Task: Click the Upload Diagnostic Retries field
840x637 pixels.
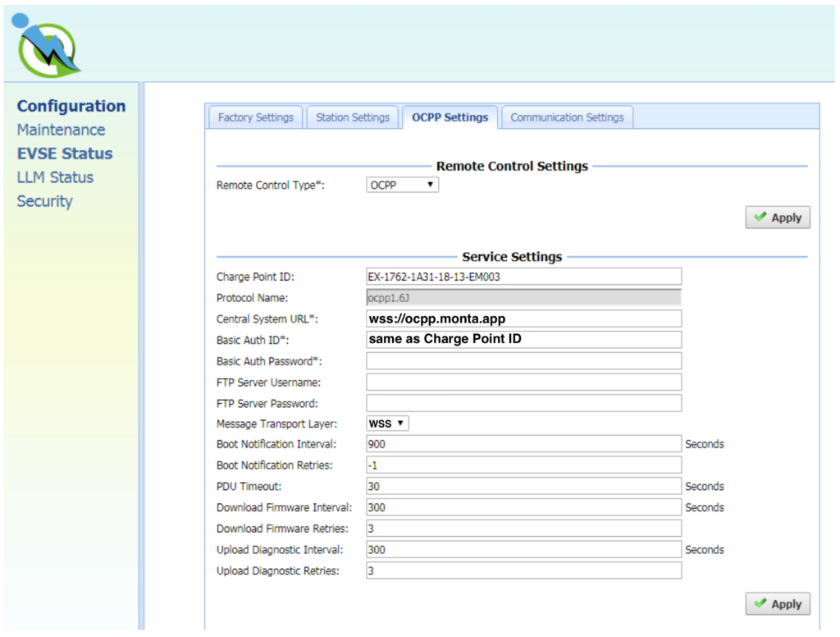Action: point(524,571)
